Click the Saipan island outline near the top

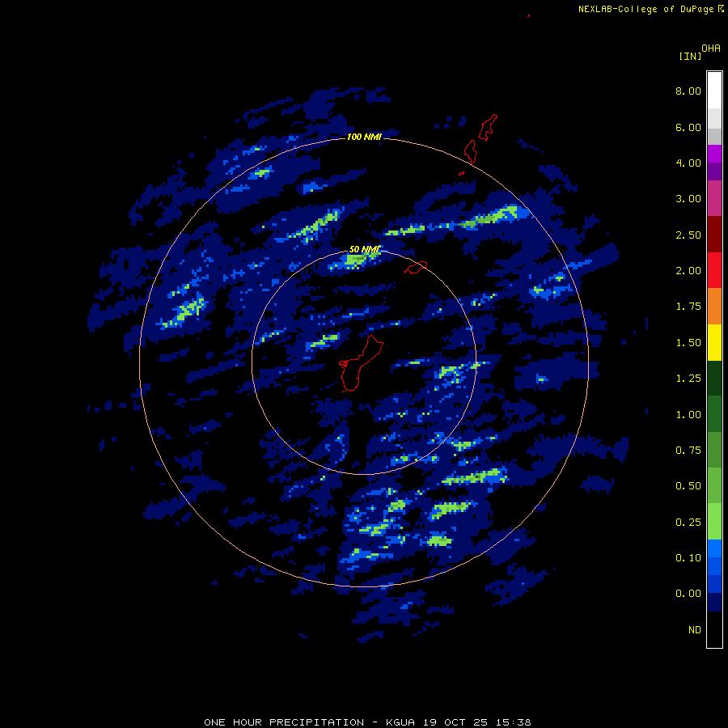tap(488, 127)
